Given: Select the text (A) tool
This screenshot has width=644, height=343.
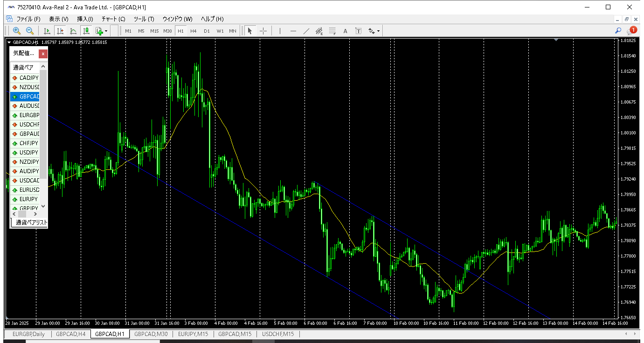Looking at the screenshot, I should click(x=345, y=31).
